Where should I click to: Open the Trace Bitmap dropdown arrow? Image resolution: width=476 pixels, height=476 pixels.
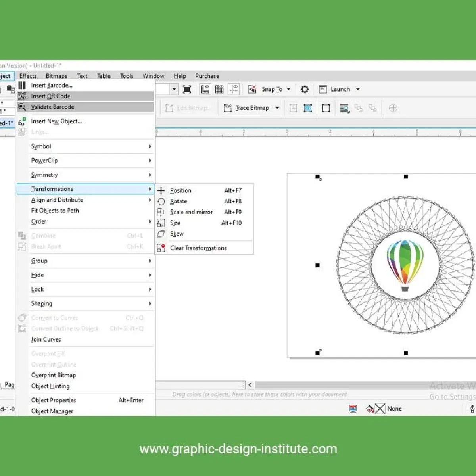pyautogui.click(x=277, y=108)
